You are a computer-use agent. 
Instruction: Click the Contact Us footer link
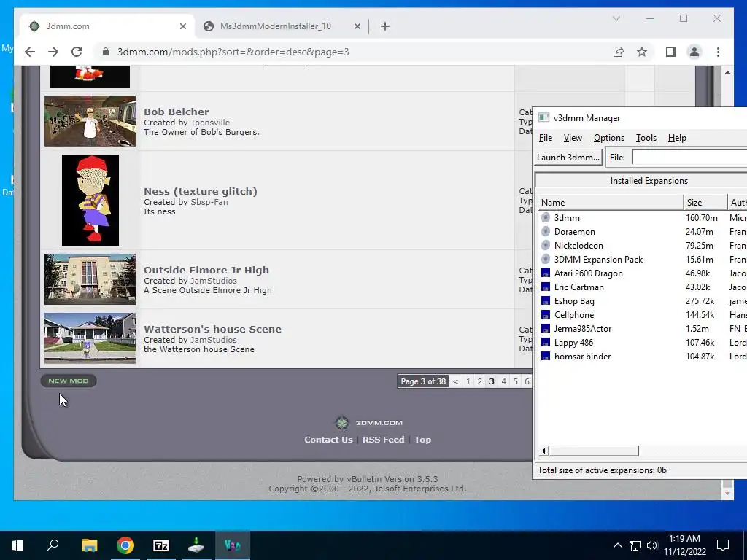328,440
